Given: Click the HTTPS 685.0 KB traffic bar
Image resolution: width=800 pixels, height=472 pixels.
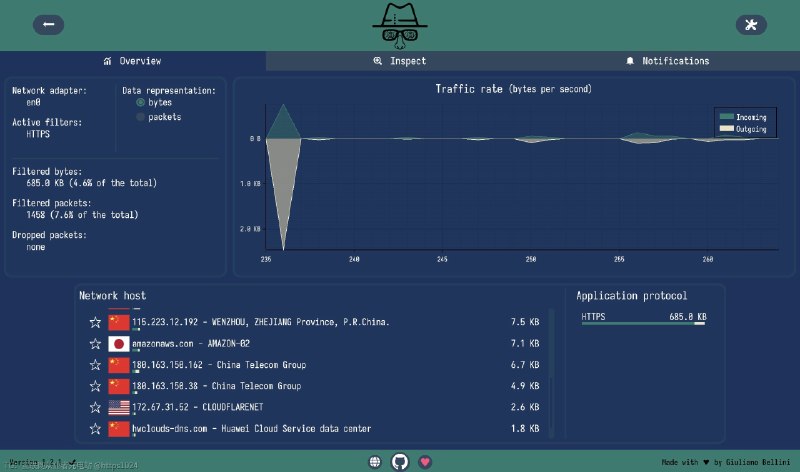Looking at the screenshot, I should [x=643, y=324].
